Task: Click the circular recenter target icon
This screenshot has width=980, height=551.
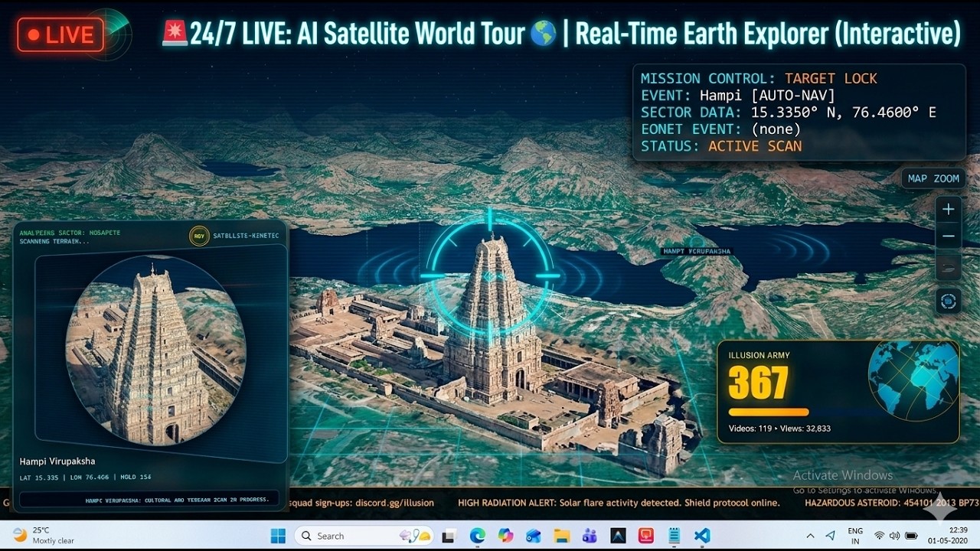Action: point(948,302)
